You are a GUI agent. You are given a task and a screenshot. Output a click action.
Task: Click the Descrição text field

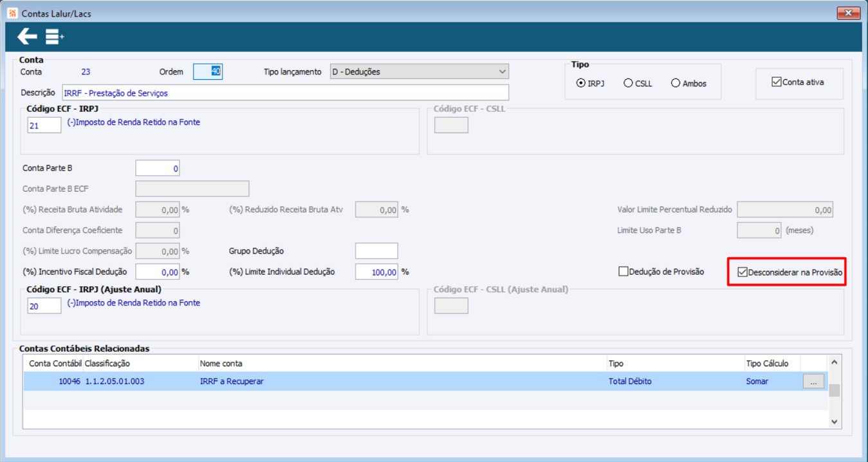tap(285, 93)
